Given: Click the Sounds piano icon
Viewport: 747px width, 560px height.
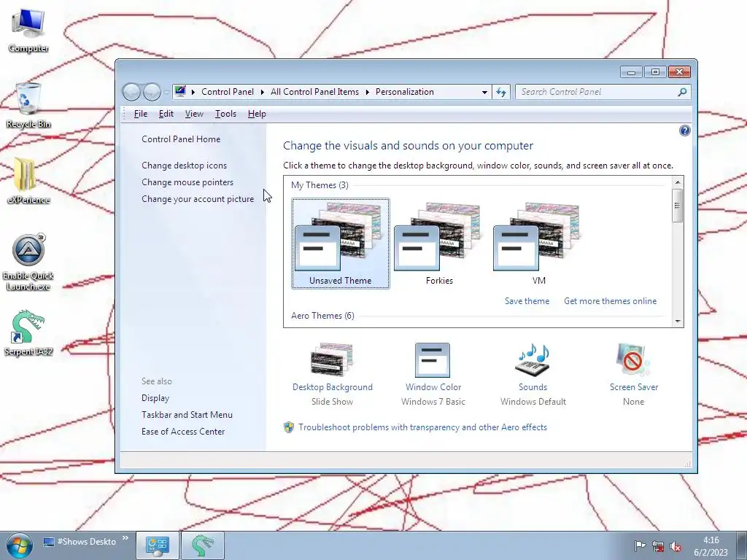Looking at the screenshot, I should pos(533,360).
